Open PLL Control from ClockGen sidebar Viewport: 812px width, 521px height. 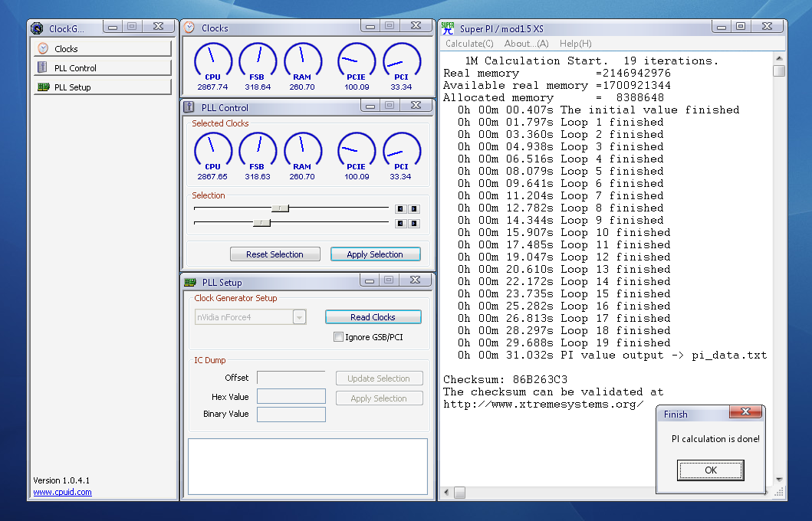click(103, 67)
